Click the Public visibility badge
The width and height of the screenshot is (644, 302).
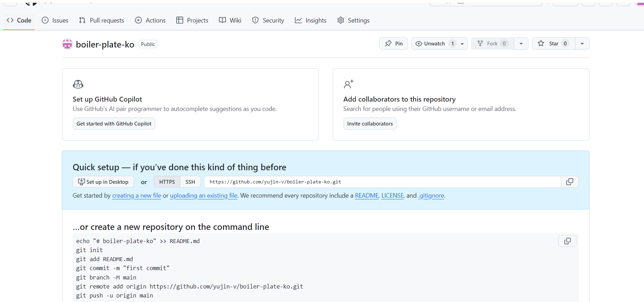[148, 44]
